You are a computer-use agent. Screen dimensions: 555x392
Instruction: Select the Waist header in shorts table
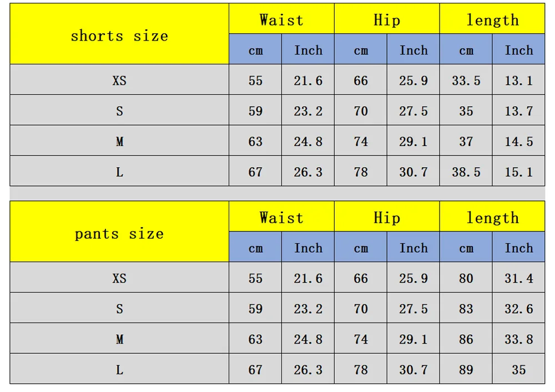coord(281,19)
